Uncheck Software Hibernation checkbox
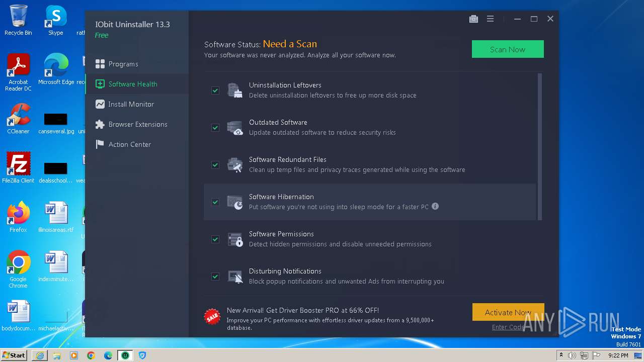This screenshot has height=362, width=644. [x=215, y=202]
